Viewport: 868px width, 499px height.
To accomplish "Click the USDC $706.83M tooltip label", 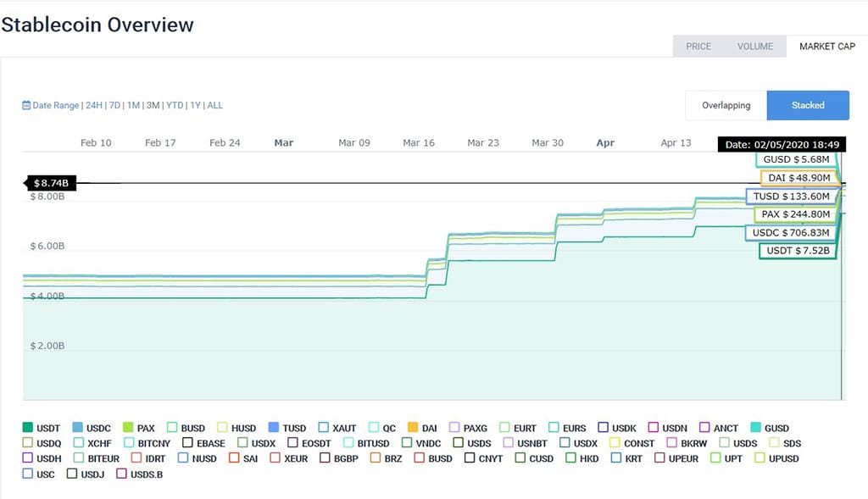I will 791,233.
